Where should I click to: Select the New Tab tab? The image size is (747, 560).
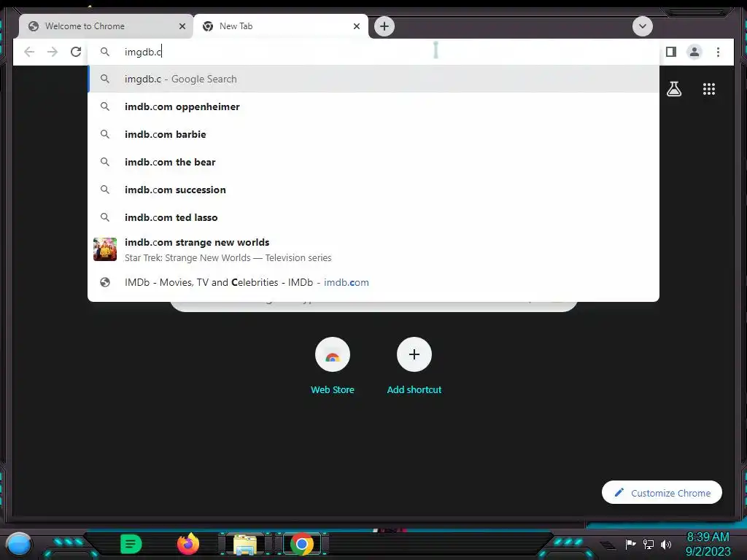coord(281,26)
